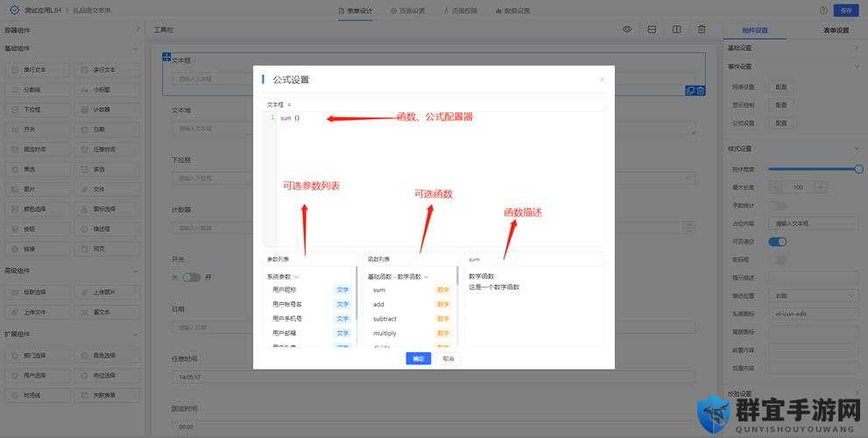Select the 单行文本 component
Viewport: 868px width, 438px height.
38,70
